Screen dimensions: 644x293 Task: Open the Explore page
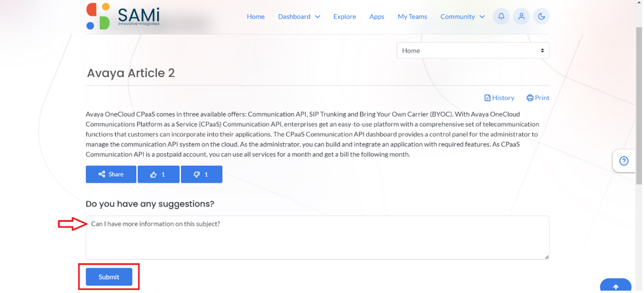[x=345, y=17]
